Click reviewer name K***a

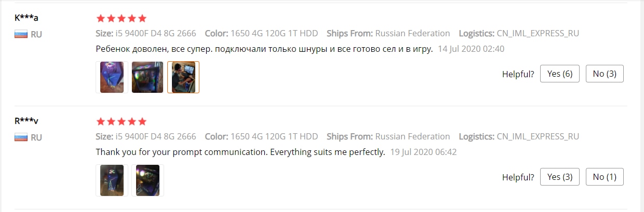(x=26, y=17)
